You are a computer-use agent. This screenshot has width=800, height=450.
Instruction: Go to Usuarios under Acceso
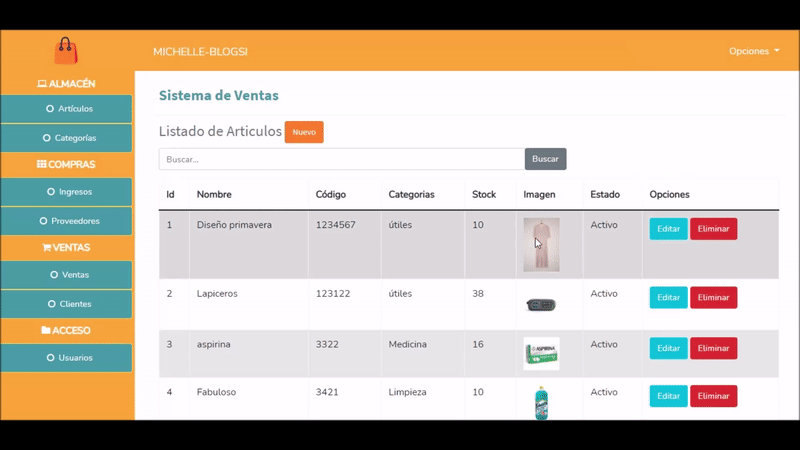coord(67,358)
